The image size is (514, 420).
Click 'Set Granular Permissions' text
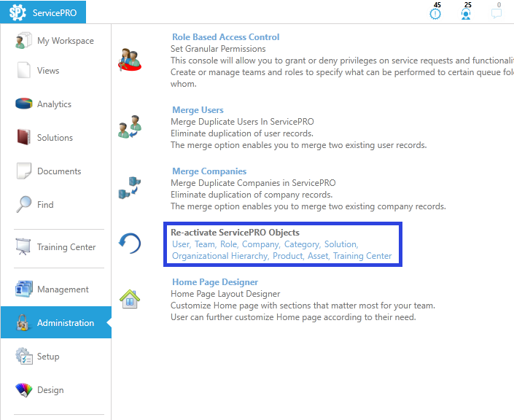[218, 49]
